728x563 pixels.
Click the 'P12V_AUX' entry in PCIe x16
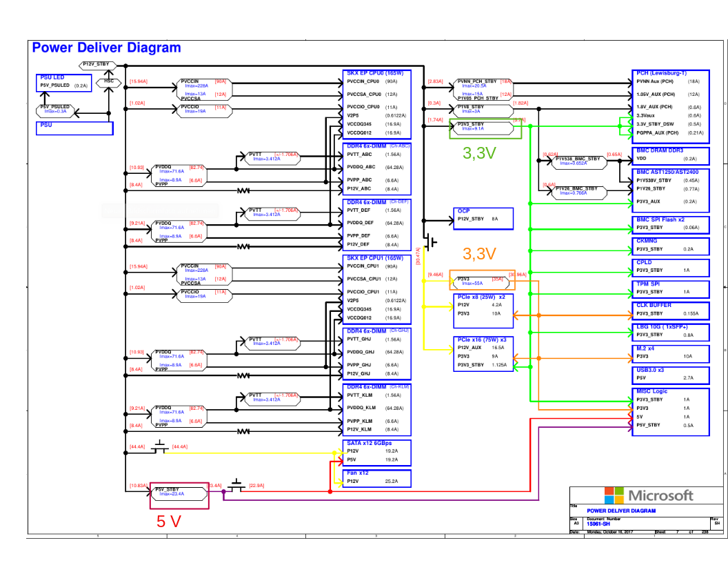(x=469, y=348)
